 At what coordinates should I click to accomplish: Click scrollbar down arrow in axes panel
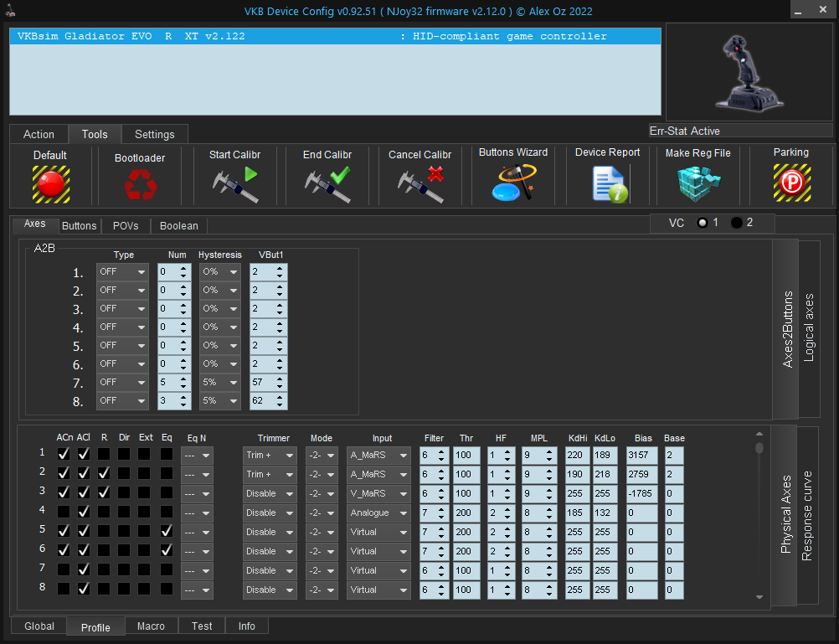(x=759, y=597)
